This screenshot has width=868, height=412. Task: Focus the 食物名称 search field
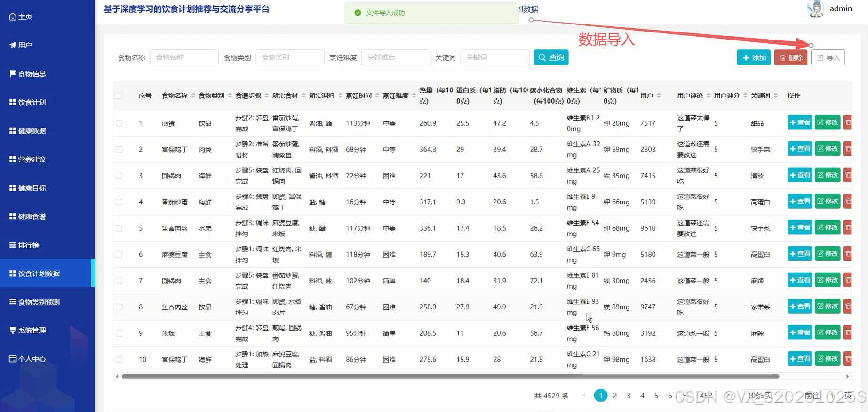coord(184,57)
